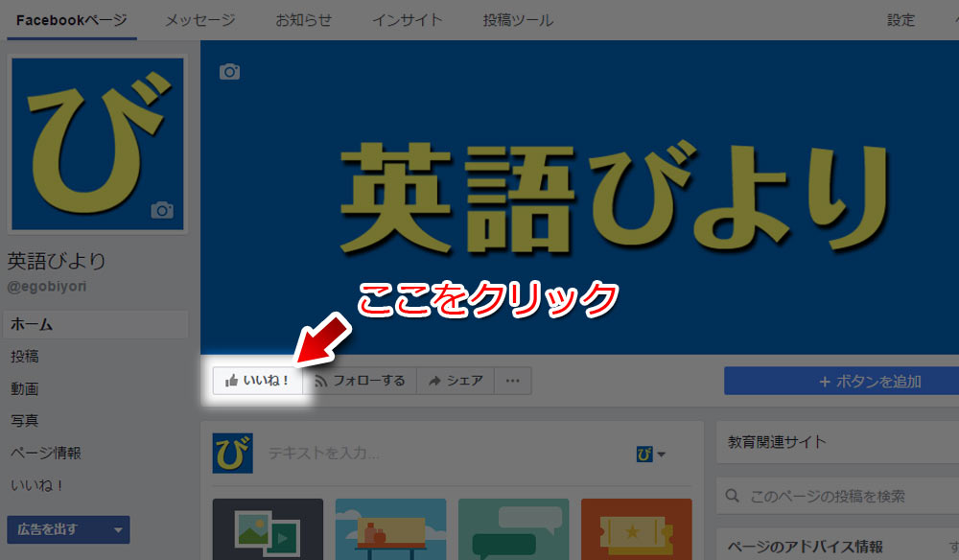Open 設定 in the top bar
Image resolution: width=959 pixels, height=560 pixels.
click(901, 20)
